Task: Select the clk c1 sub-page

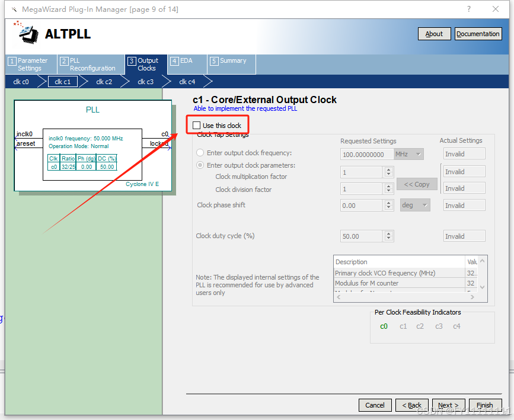Action: click(63, 82)
